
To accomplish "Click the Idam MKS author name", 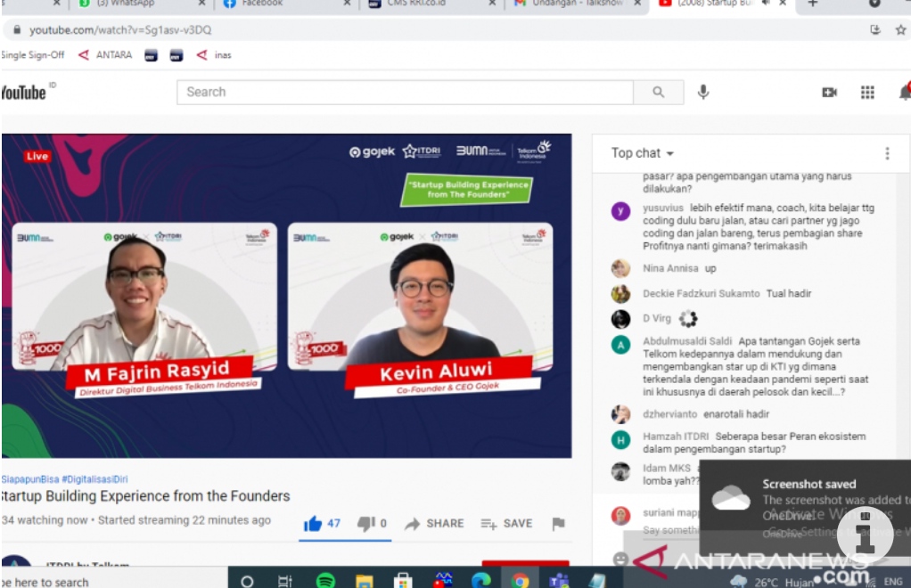I will tap(667, 469).
